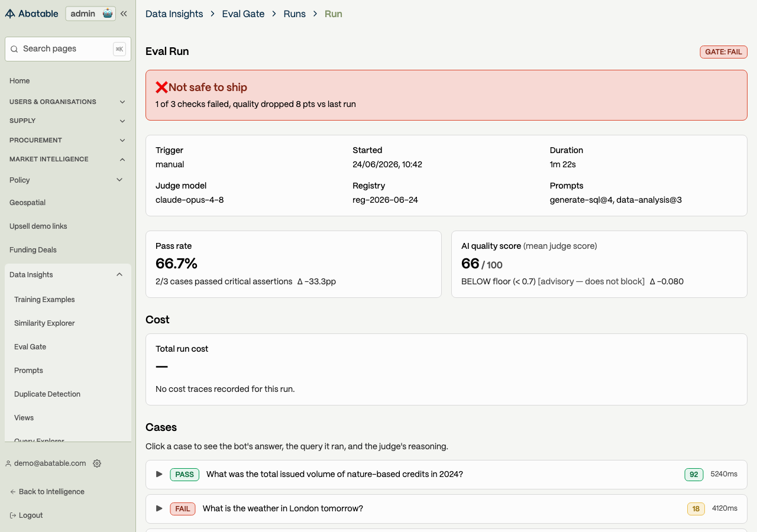757x532 pixels.
Task: Click the GATE: FAIL status badge
Action: pyautogui.click(x=723, y=51)
